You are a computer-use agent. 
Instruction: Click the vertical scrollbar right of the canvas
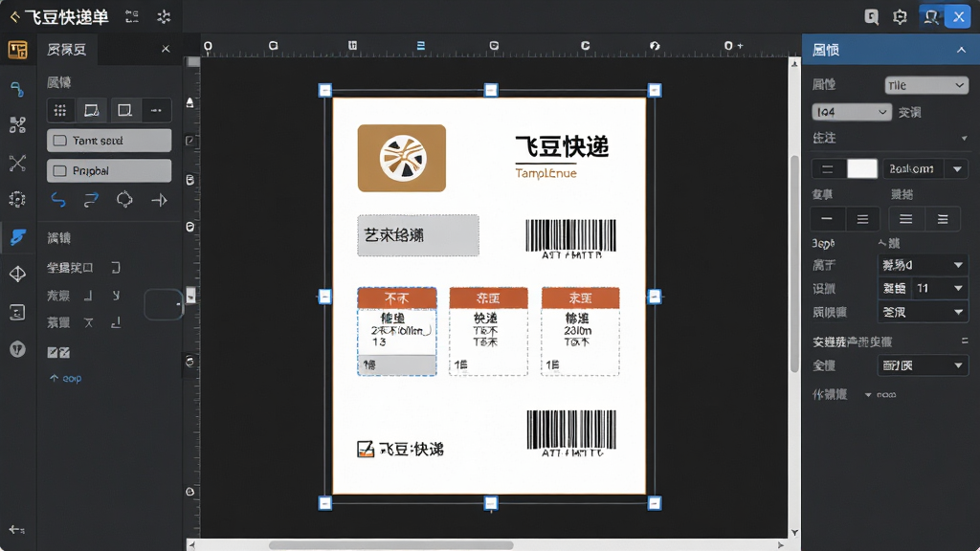click(x=794, y=262)
